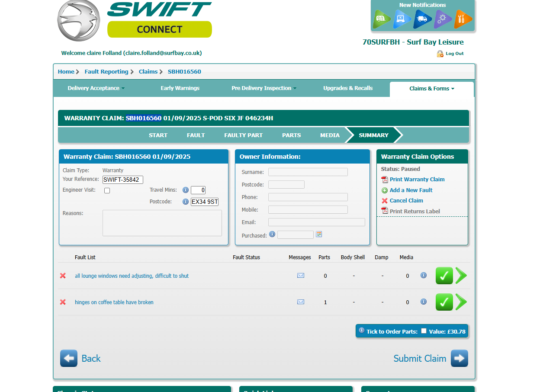
Task: Click green tick for lounge windows fault
Action: [444, 276]
